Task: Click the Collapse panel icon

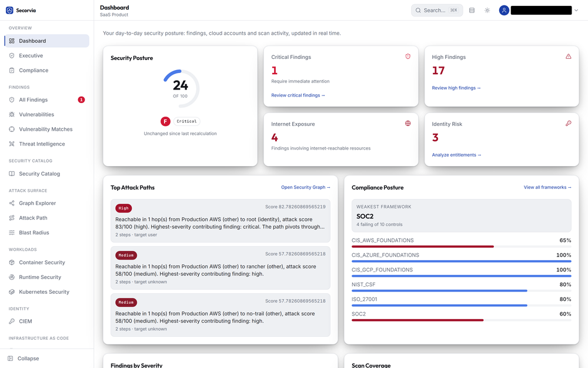Action: [x=11, y=359]
